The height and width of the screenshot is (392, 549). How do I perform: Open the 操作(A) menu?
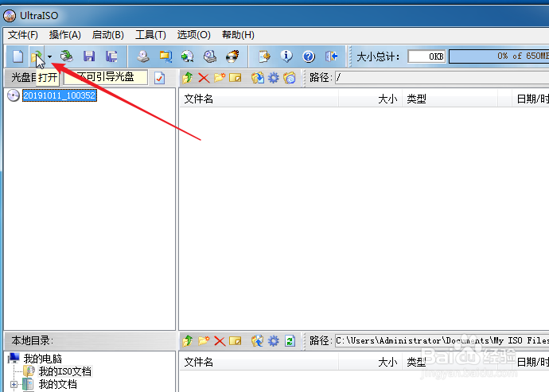coord(64,35)
